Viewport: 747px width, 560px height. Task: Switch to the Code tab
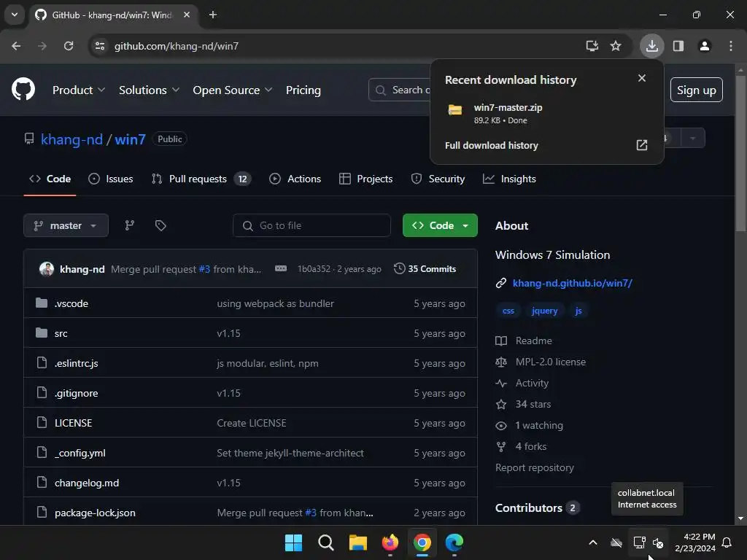point(50,179)
